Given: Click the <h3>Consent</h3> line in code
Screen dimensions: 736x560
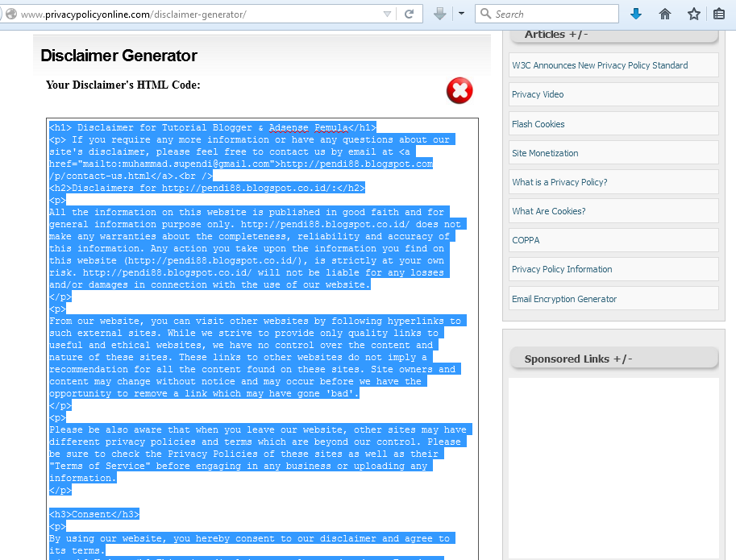Looking at the screenshot, I should (x=94, y=515).
